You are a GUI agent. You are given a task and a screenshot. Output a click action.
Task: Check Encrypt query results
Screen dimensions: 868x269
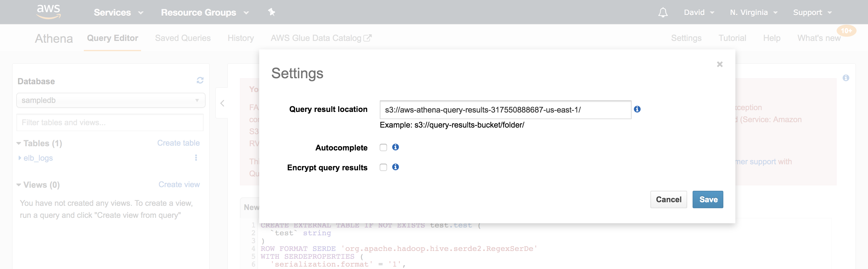point(383,168)
